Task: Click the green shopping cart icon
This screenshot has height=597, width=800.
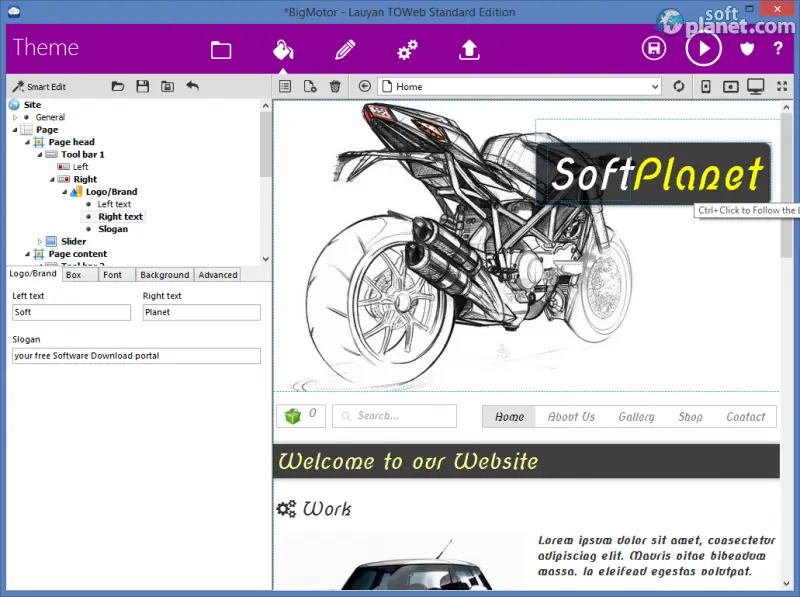Action: (x=293, y=416)
